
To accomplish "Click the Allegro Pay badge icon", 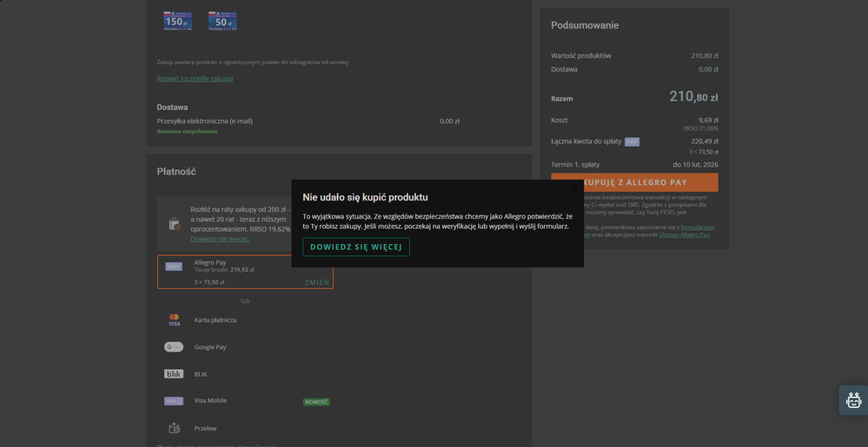I will pyautogui.click(x=174, y=266).
